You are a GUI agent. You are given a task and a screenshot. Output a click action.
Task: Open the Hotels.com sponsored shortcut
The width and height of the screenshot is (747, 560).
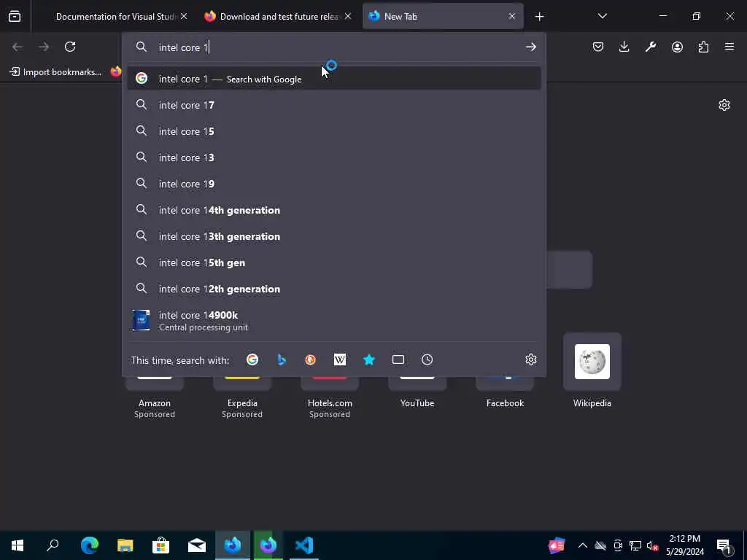point(330,397)
